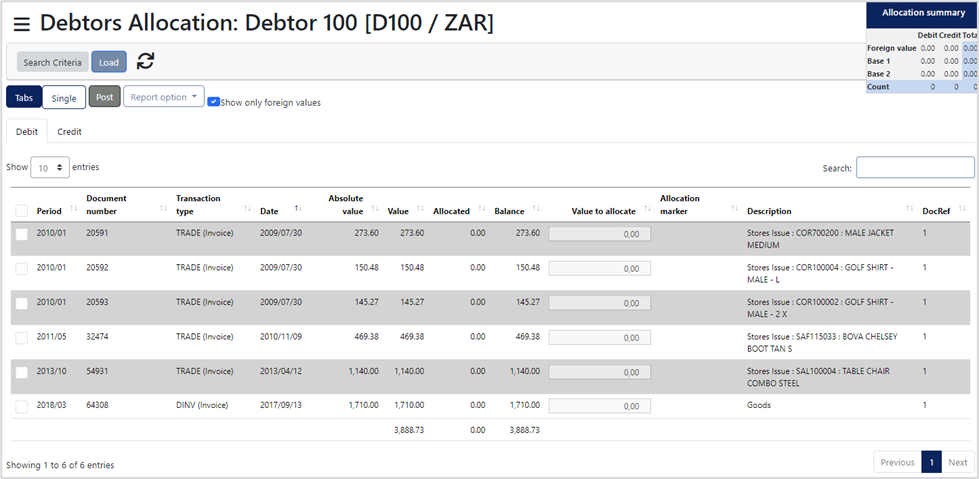Sort by Document number column arrows

click(164, 207)
